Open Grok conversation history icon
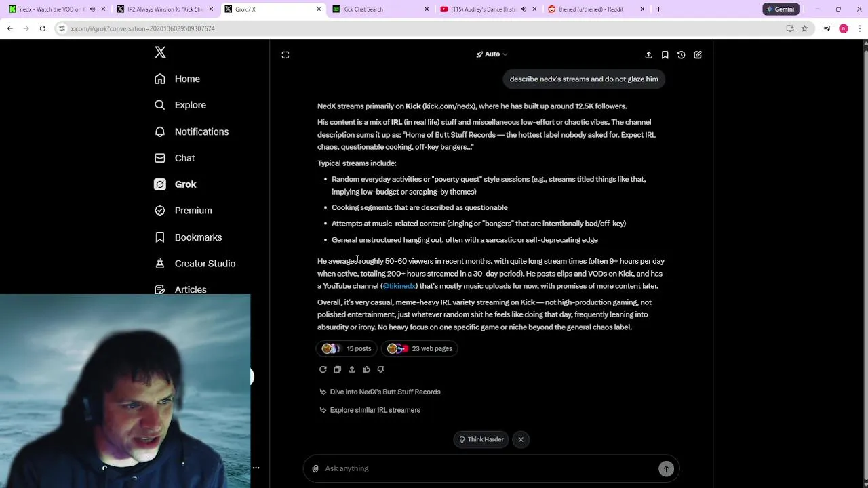Viewport: 868px width, 488px height. 681,55
